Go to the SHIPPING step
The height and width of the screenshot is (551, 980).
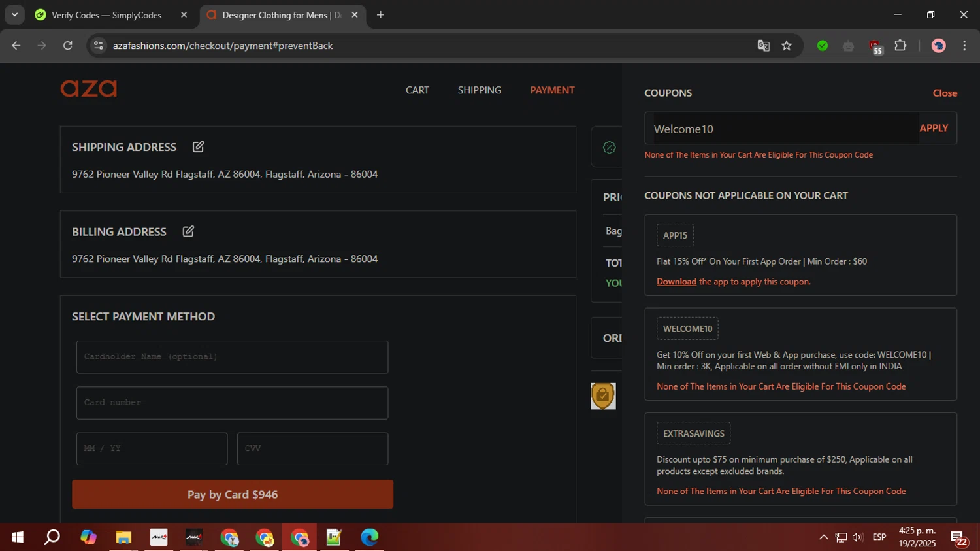pos(480,90)
